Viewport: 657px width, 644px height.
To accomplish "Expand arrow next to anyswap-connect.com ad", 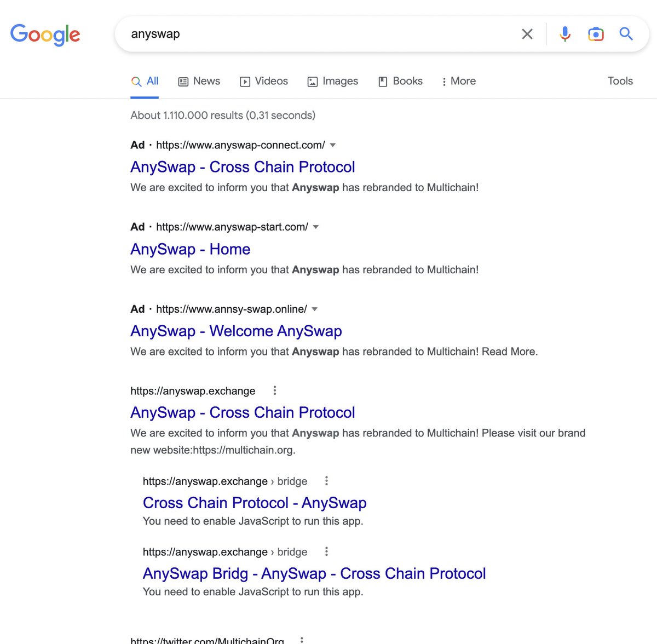I will 333,145.
